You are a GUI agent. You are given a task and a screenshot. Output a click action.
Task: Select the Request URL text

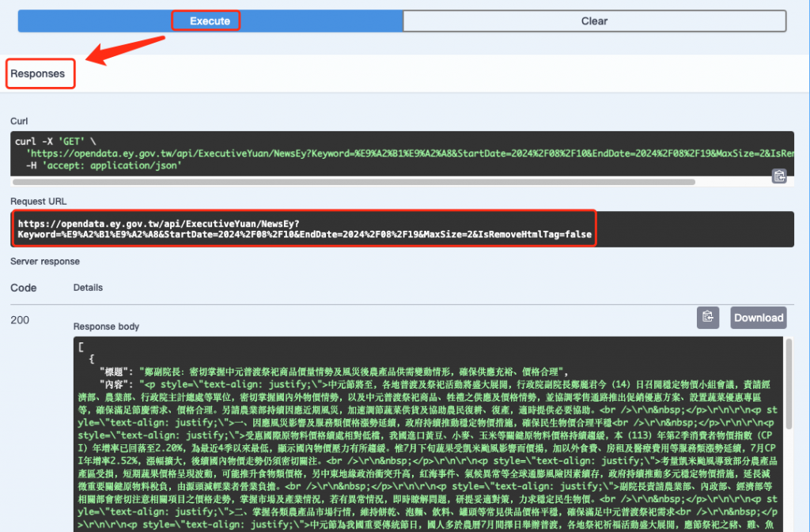coord(305,229)
